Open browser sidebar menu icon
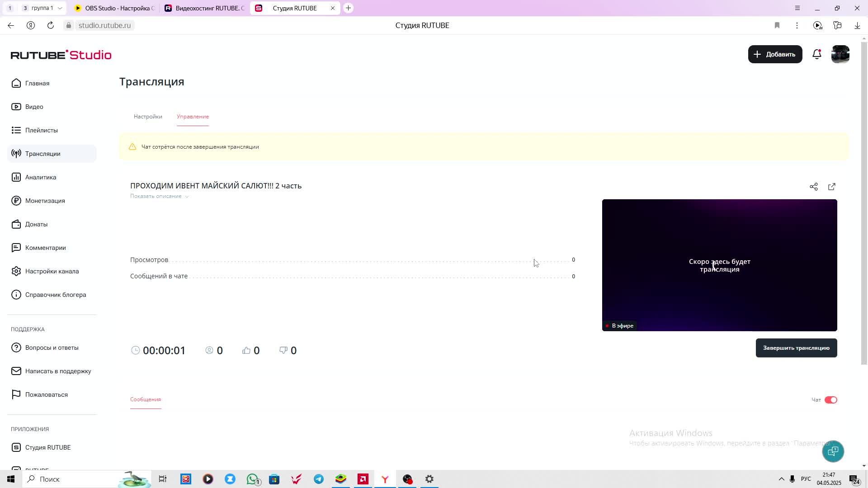868x488 pixels. tap(797, 8)
